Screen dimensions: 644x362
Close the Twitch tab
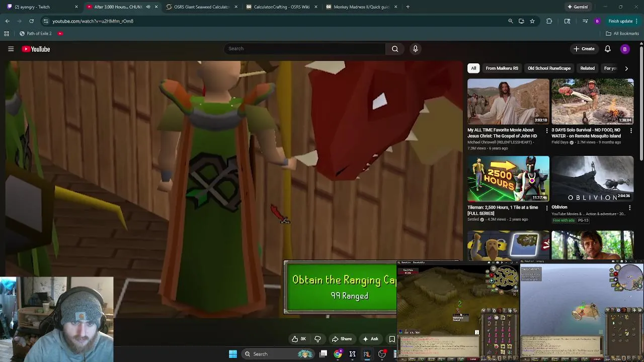76,7
